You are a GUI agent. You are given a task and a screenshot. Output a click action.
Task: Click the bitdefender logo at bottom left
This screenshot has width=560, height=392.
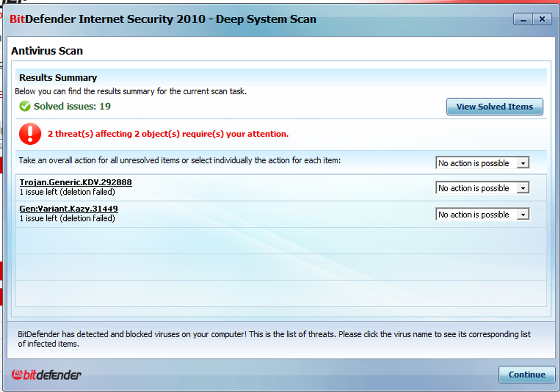(46, 375)
